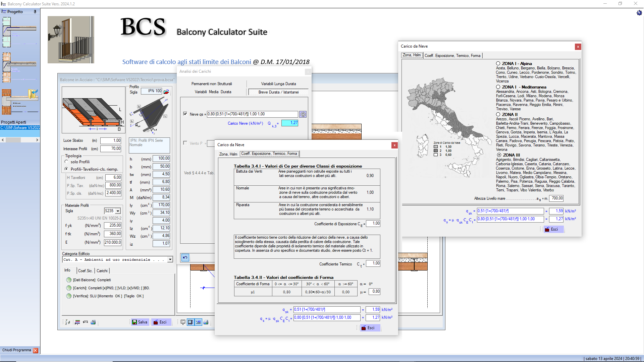Uncheck the Neve qs checkbox

tap(185, 114)
